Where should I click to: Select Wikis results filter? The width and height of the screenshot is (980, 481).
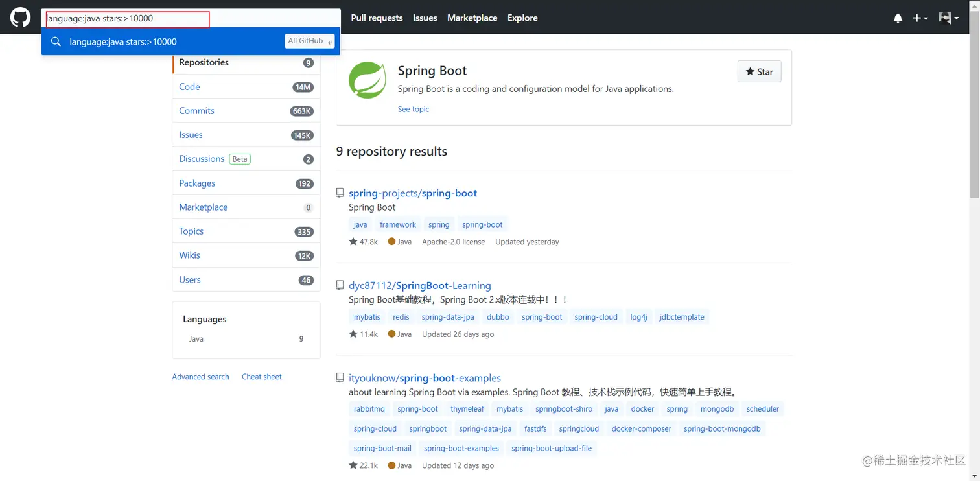click(246, 255)
